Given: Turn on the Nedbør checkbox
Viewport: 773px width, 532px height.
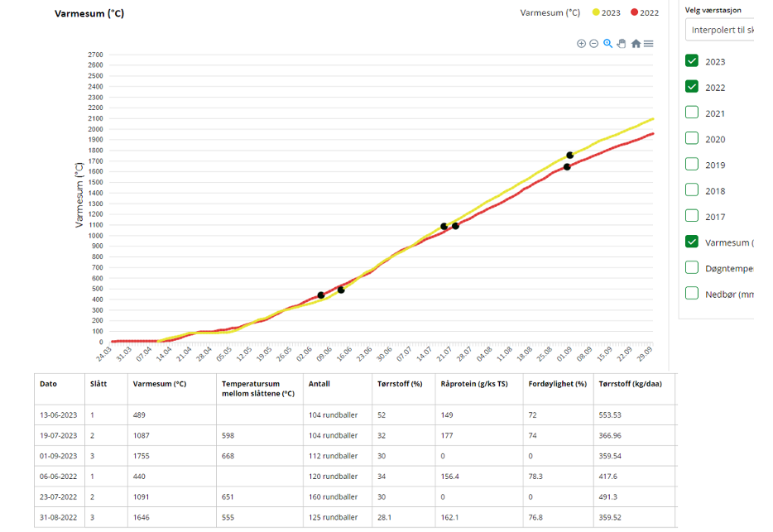Looking at the screenshot, I should coord(692,293).
